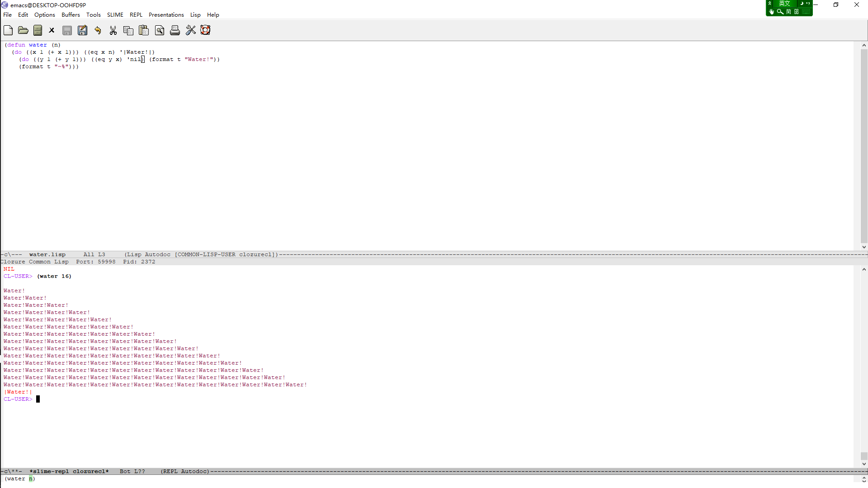868x488 pixels.
Task: Click the Kill buffer X icon
Action: pos(52,30)
